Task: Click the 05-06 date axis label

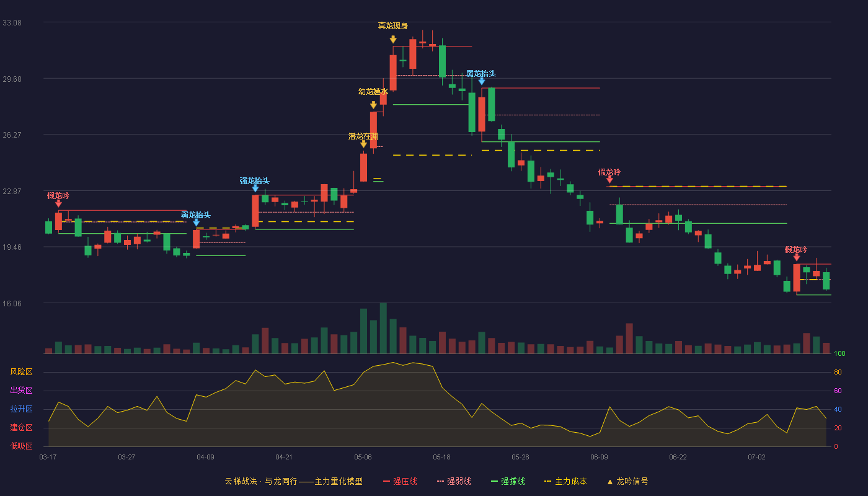Action: tap(363, 457)
